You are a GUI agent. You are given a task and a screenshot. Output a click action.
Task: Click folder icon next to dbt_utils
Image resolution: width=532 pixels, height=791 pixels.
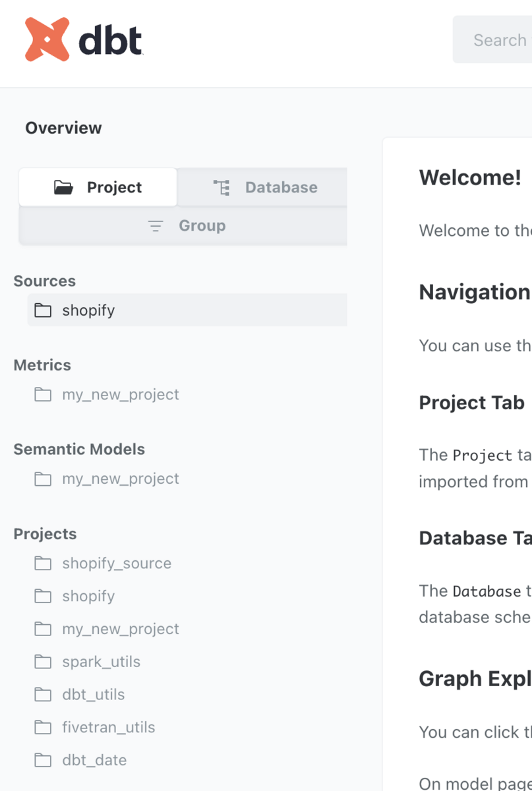(x=43, y=695)
